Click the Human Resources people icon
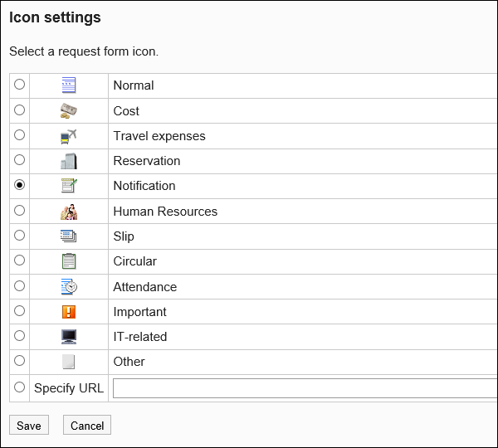Image resolution: width=498 pixels, height=448 pixels. (69, 212)
